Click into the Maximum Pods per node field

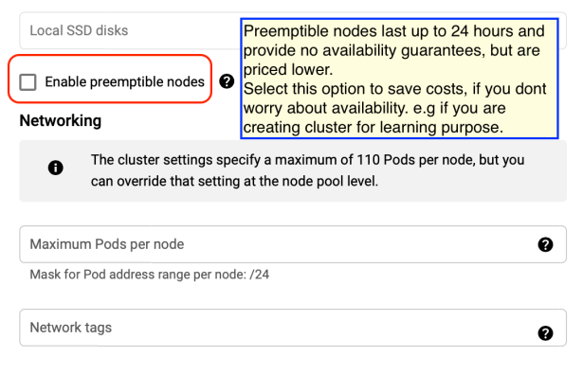pyautogui.click(x=275, y=244)
